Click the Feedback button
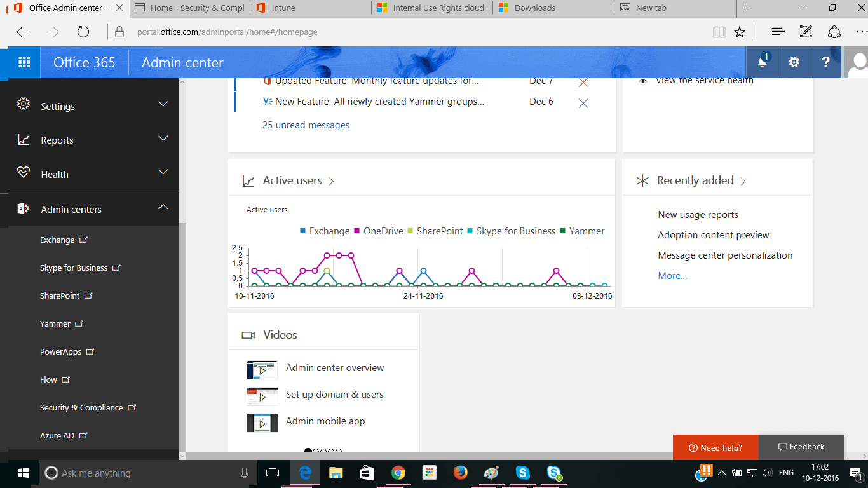The image size is (868, 488). 801,447
